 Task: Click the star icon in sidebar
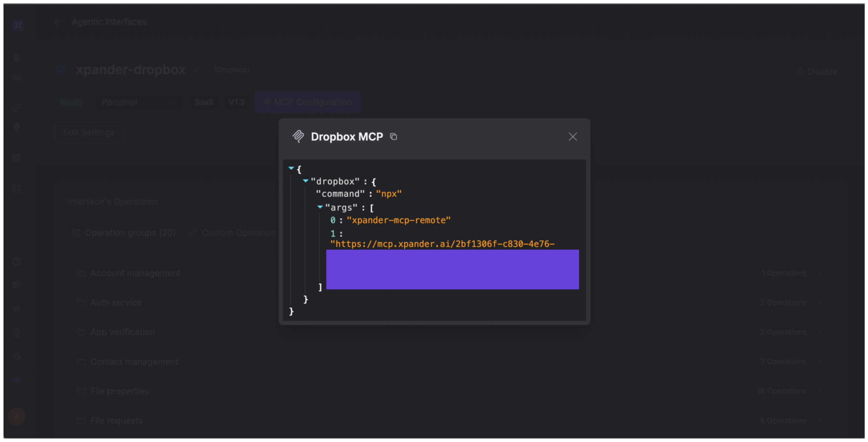[16, 309]
